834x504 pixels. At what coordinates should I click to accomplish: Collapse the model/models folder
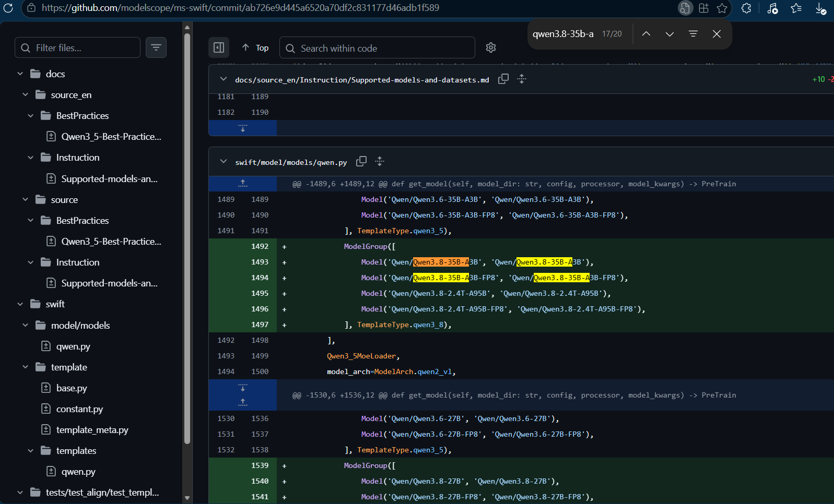(25, 325)
